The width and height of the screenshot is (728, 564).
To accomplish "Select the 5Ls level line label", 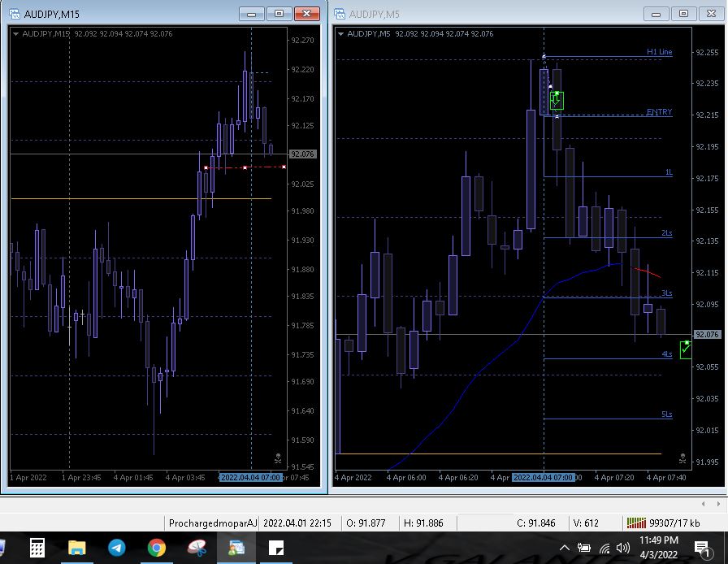I will click(x=667, y=414).
